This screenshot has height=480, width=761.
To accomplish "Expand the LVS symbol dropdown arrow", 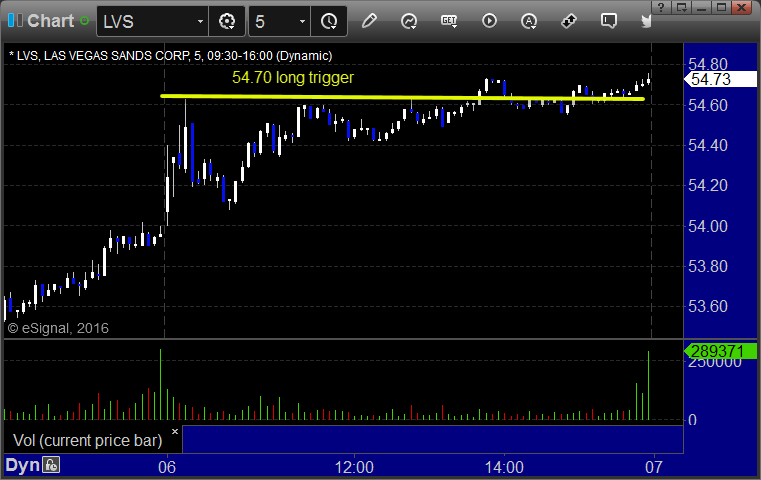I will (x=200, y=21).
